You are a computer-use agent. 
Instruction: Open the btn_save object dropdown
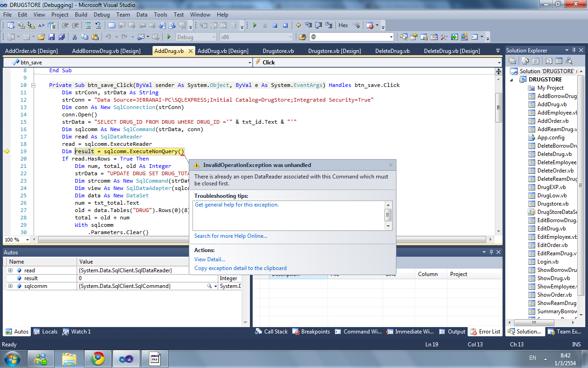click(249, 62)
